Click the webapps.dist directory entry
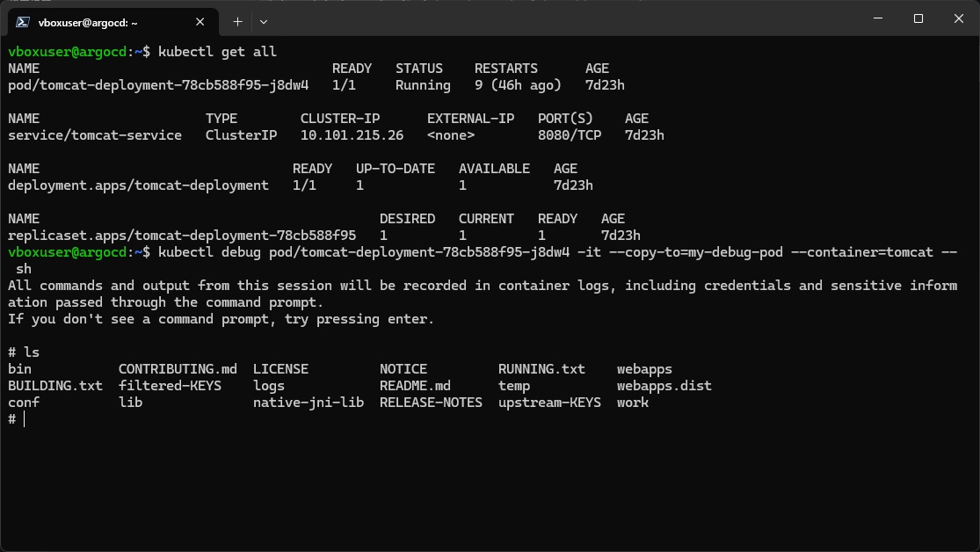The width and height of the screenshot is (980, 552). click(664, 386)
